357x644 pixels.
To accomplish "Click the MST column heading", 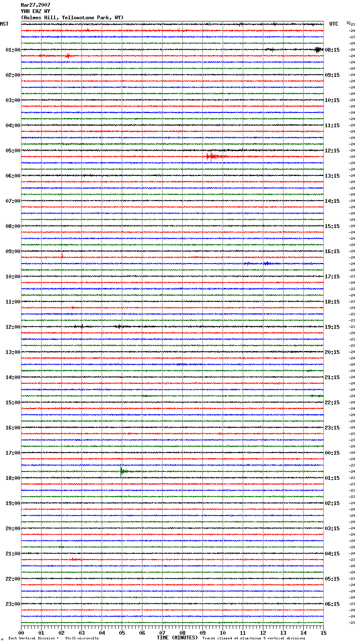I will (x=4, y=24).
